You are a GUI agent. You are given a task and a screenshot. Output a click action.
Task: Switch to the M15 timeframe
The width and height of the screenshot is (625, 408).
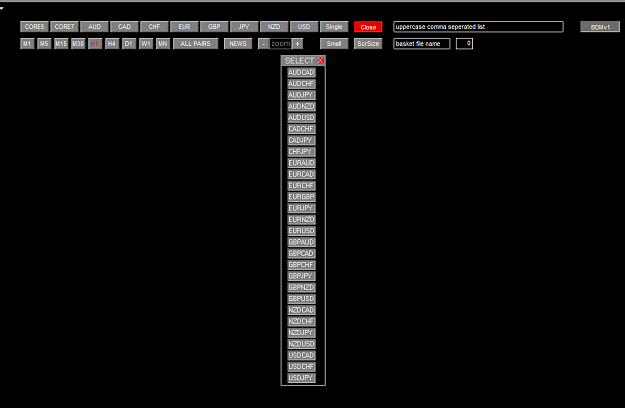tap(61, 43)
